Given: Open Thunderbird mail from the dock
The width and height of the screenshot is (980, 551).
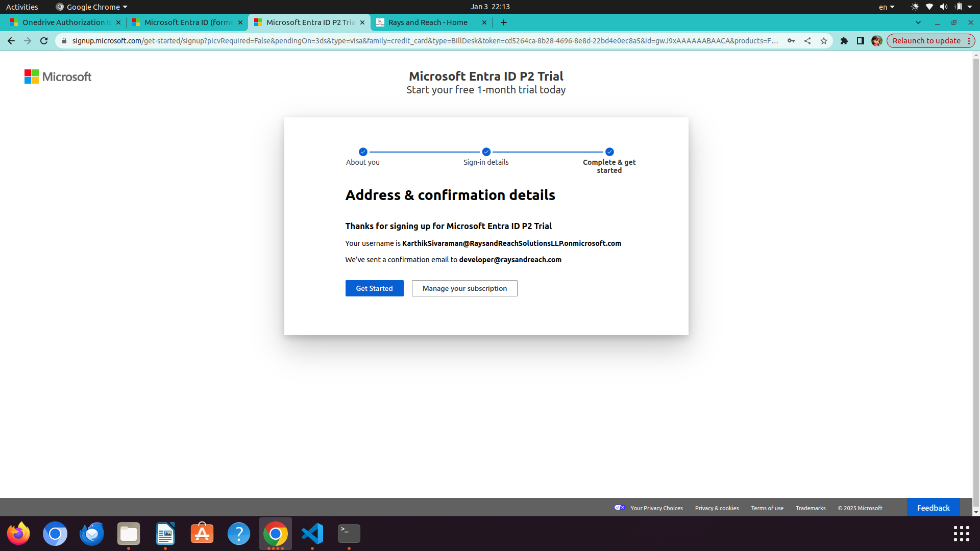Looking at the screenshot, I should [x=92, y=534].
